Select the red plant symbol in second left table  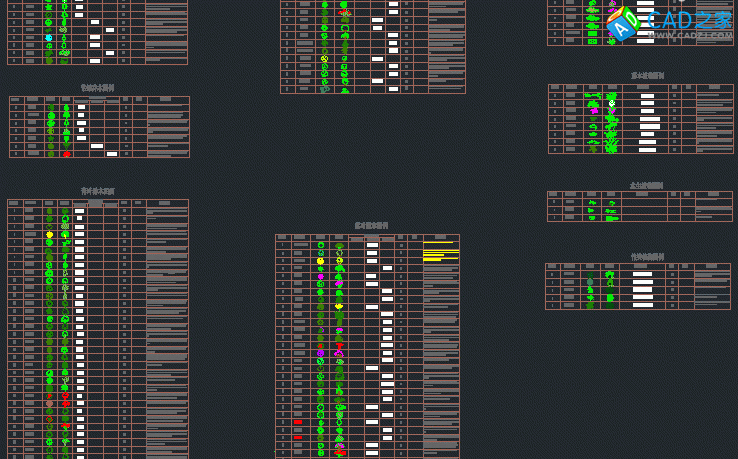pos(67,154)
